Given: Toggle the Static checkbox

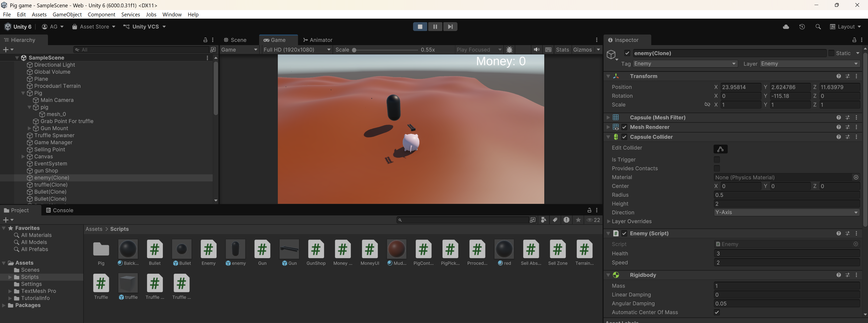Looking at the screenshot, I should tap(831, 53).
